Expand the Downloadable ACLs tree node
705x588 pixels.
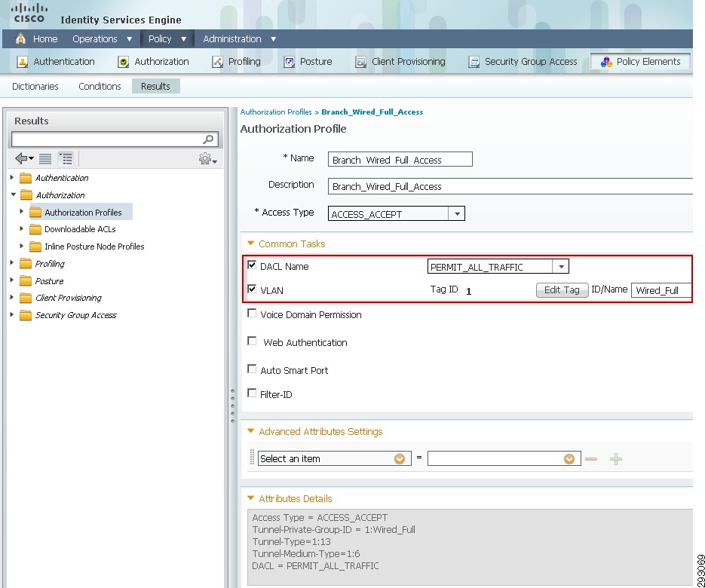click(22, 229)
